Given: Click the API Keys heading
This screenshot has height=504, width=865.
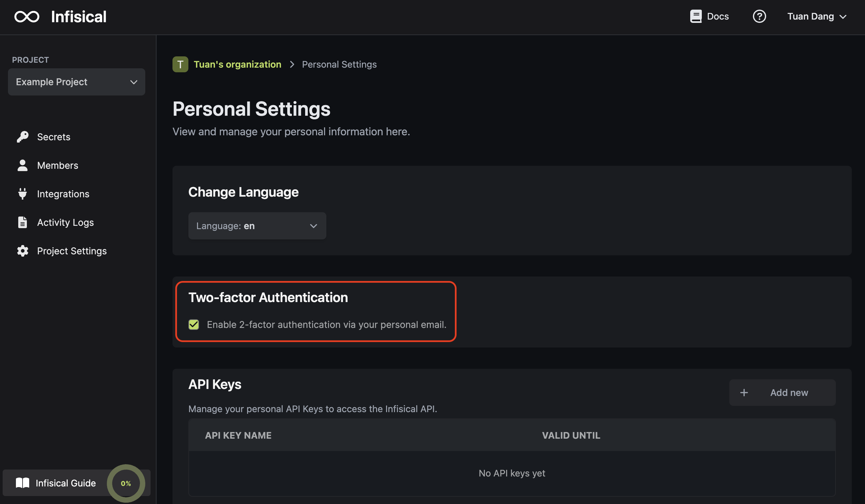Looking at the screenshot, I should (x=215, y=384).
